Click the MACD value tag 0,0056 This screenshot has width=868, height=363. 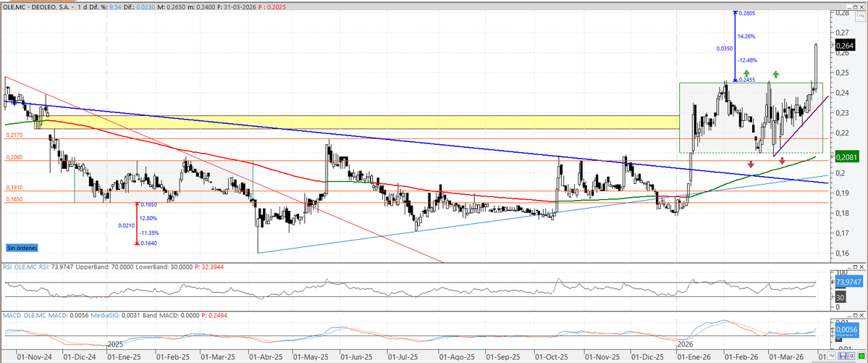pos(846,329)
